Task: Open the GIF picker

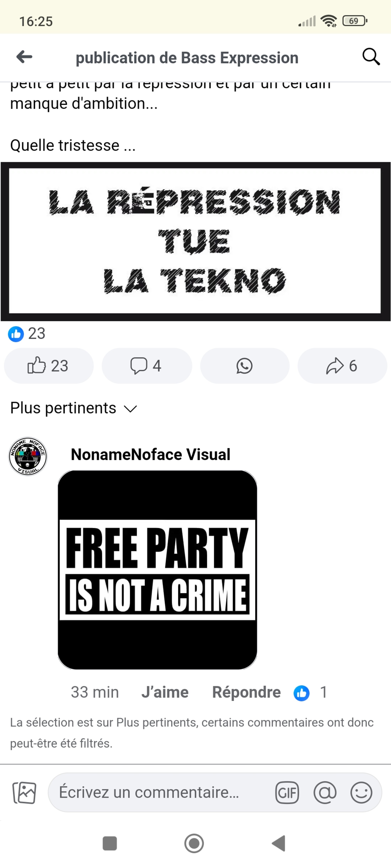Action: [x=287, y=793]
